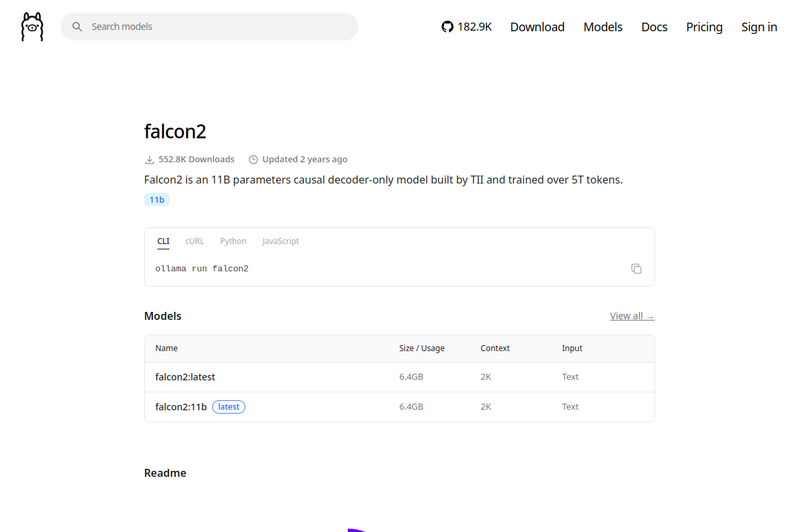The height and width of the screenshot is (532, 798).
Task: Click the Name column header
Action: coord(167,348)
